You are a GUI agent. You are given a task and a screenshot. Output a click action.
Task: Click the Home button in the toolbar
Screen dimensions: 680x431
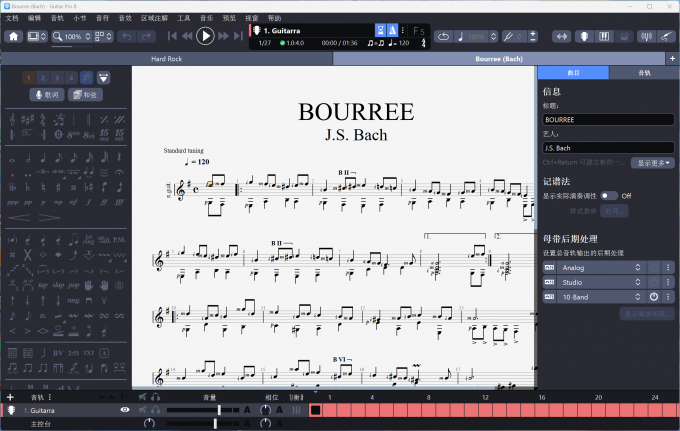click(x=14, y=36)
